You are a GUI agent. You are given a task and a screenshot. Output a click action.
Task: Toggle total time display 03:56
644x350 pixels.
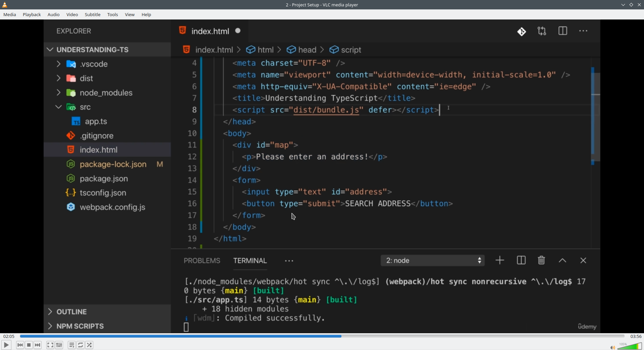pos(636,336)
